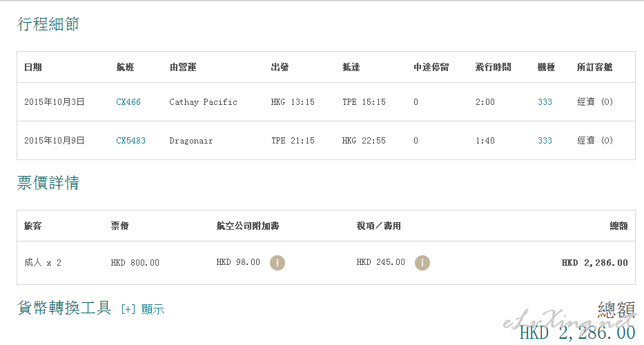Click info icon beside taxes HKD 245.00

point(422,263)
